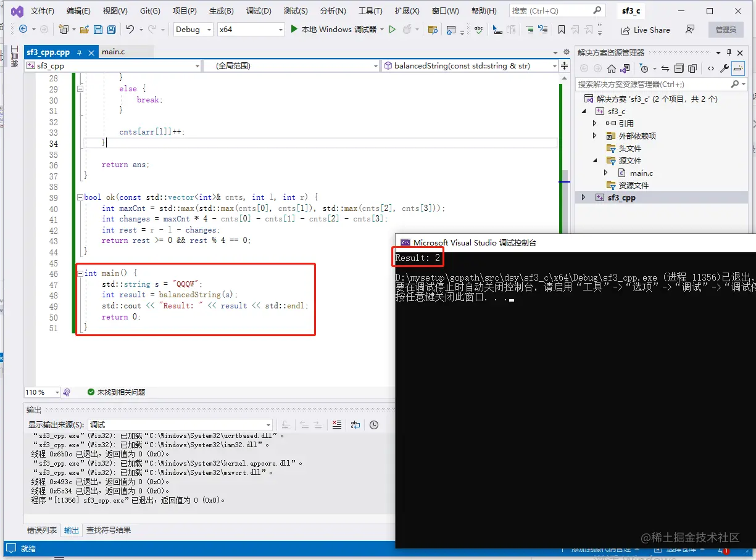756x560 pixels.
Task: Expand the 外部依赖项 node
Action: 595,136
